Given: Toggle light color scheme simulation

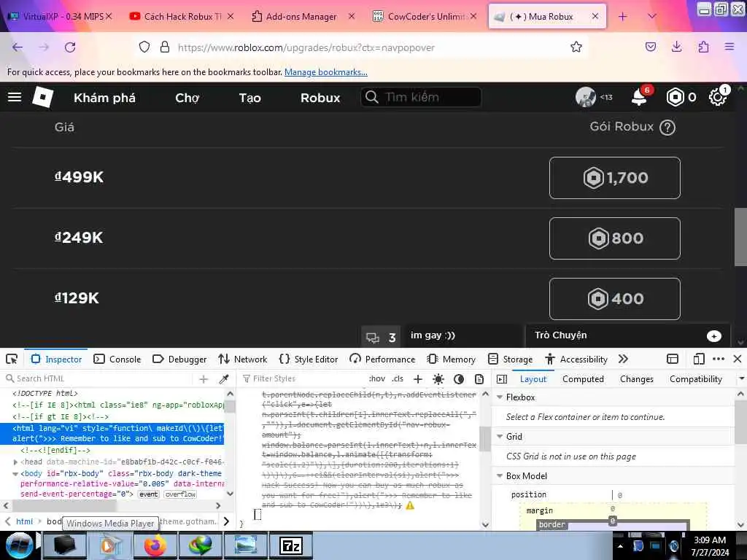Looking at the screenshot, I should click(438, 379).
